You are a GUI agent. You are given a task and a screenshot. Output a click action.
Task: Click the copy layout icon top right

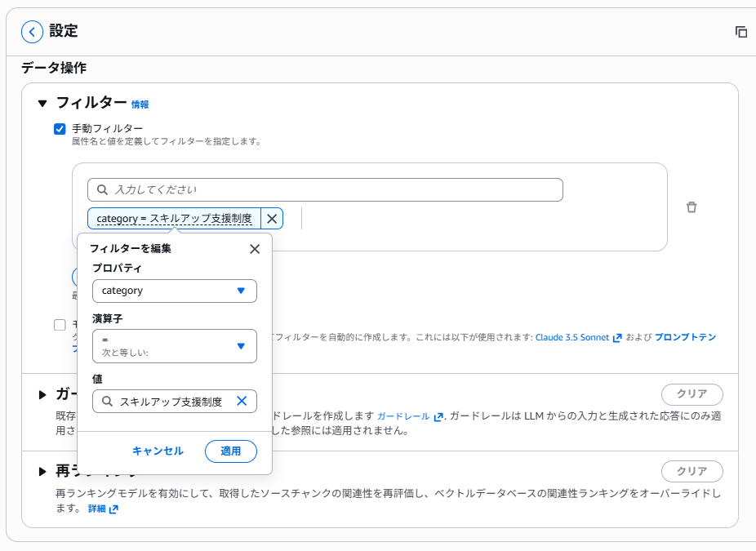tap(740, 30)
